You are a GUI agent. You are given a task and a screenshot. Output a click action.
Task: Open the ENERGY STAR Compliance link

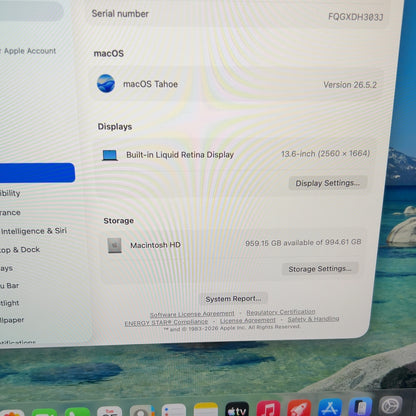click(x=166, y=322)
